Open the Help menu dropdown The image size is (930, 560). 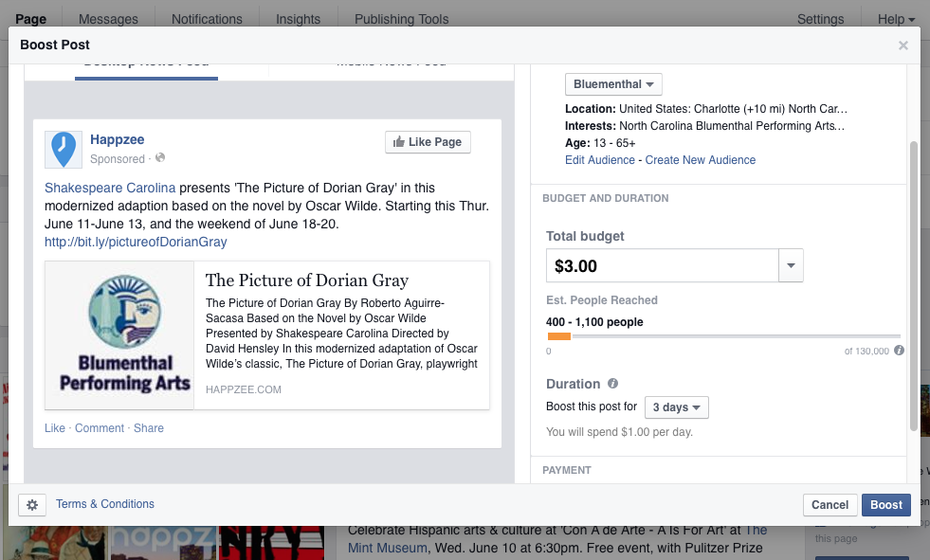896,19
